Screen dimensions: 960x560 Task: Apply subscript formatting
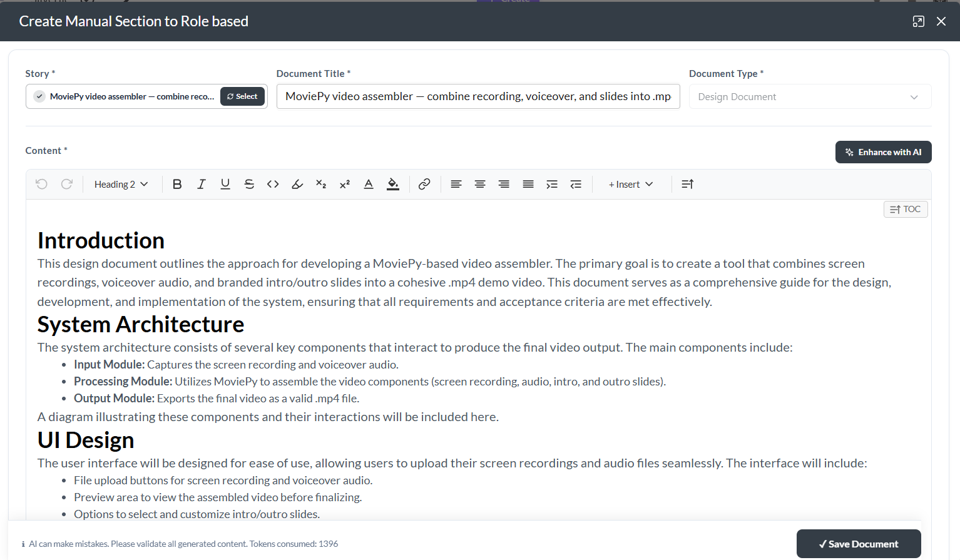pyautogui.click(x=321, y=184)
